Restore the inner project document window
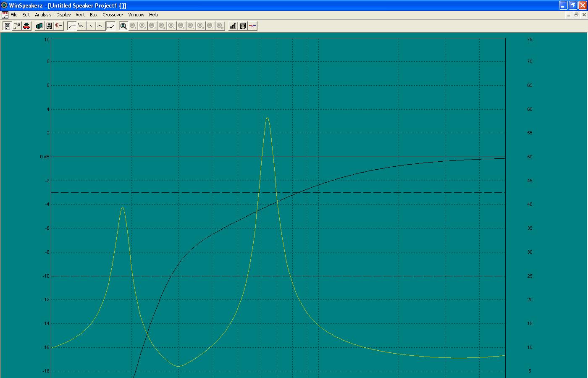This screenshot has height=378, width=588. click(x=576, y=15)
